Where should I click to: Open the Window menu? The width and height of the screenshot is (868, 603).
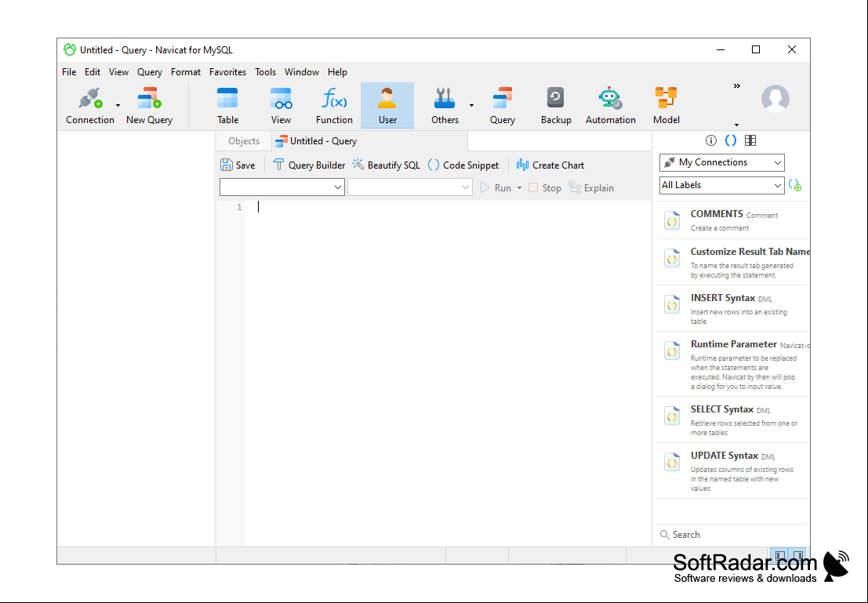pos(302,72)
